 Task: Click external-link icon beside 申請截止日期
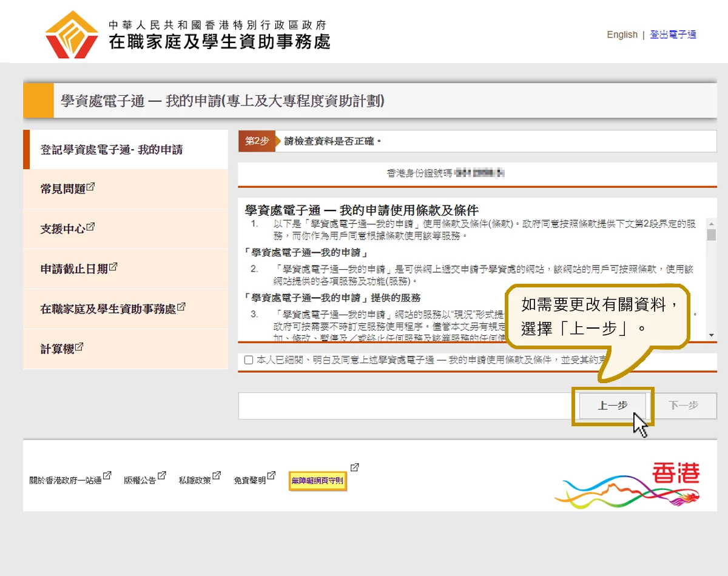click(113, 267)
